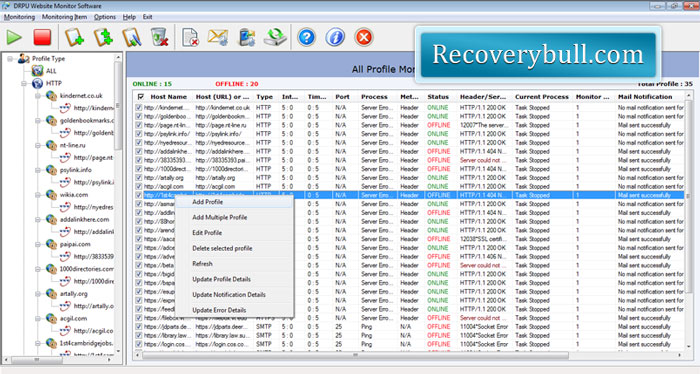Click the green refresh drive icon

(275, 37)
